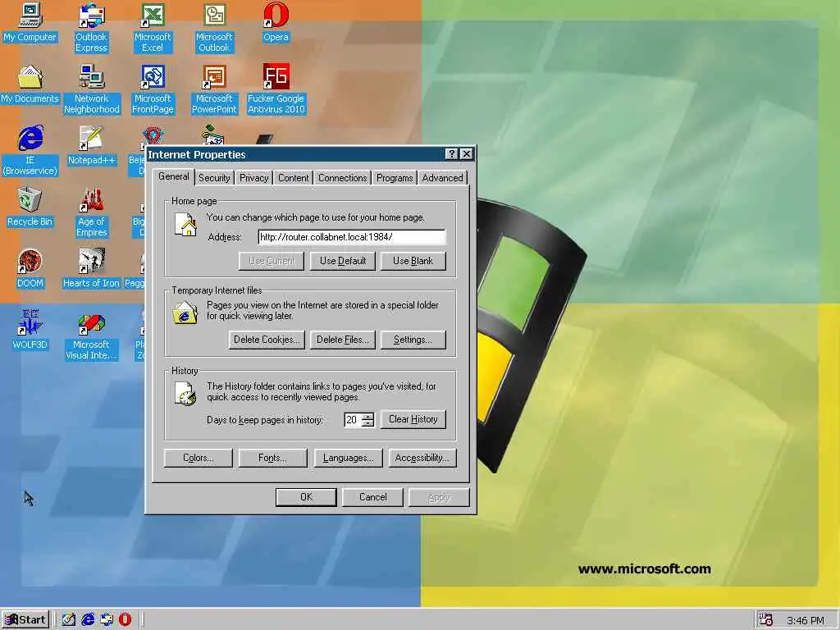Screen dimensions: 840x630
Task: Click the days in history number field
Action: (353, 420)
